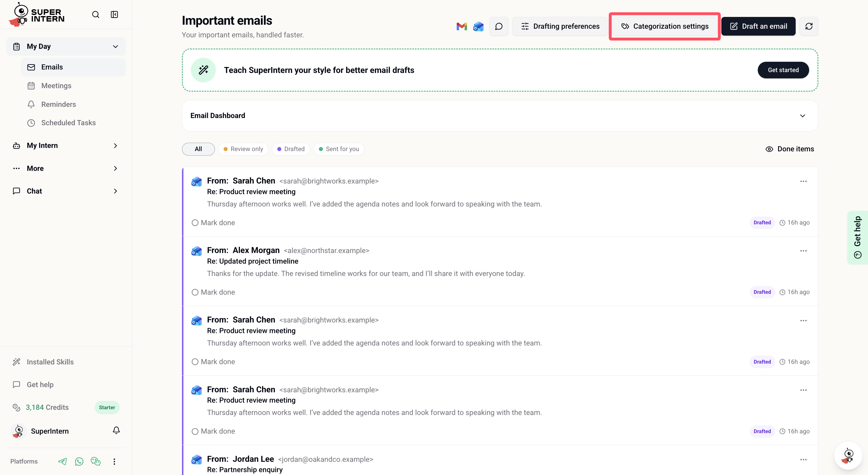The height and width of the screenshot is (475, 868).
Task: Open more options for first Sarah Chen email
Action: point(803,181)
